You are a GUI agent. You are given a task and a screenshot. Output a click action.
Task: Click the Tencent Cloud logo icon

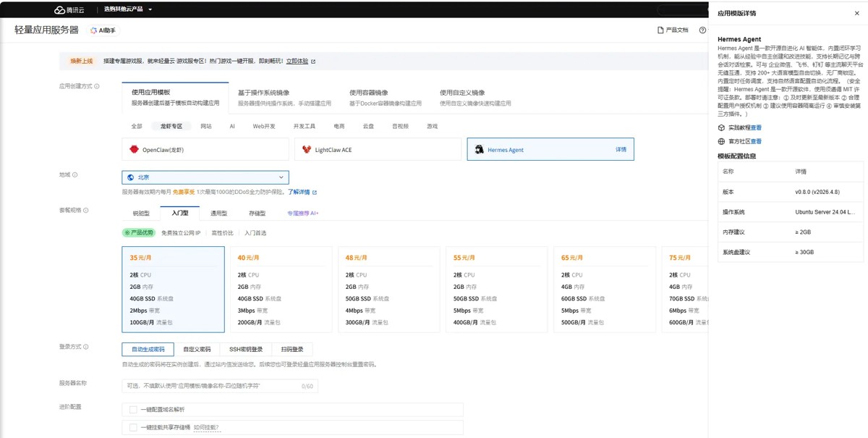(59, 10)
